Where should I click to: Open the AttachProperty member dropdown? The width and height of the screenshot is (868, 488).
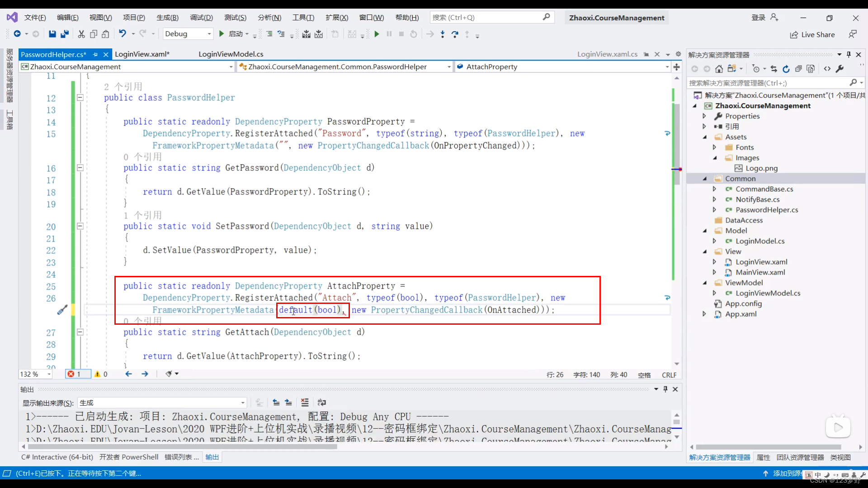pyautogui.click(x=563, y=67)
